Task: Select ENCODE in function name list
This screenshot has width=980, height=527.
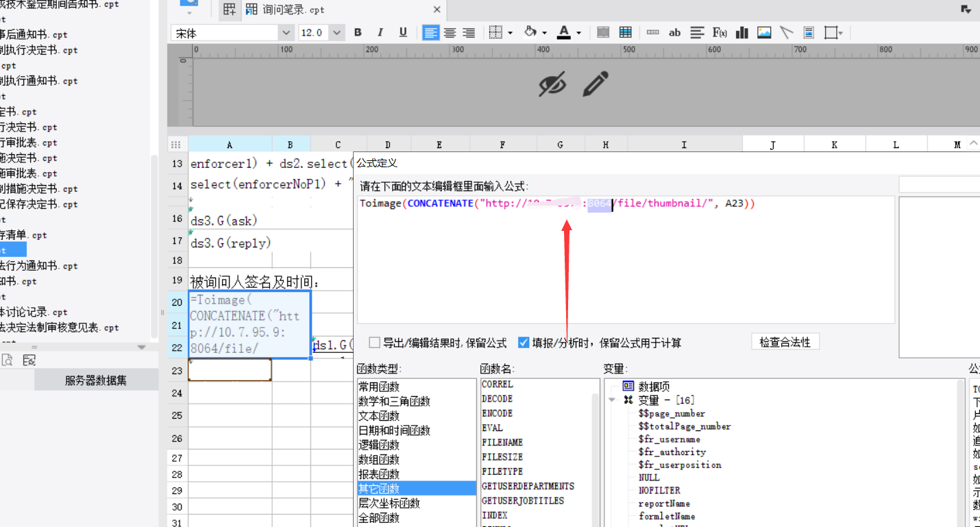Action: 498,413
